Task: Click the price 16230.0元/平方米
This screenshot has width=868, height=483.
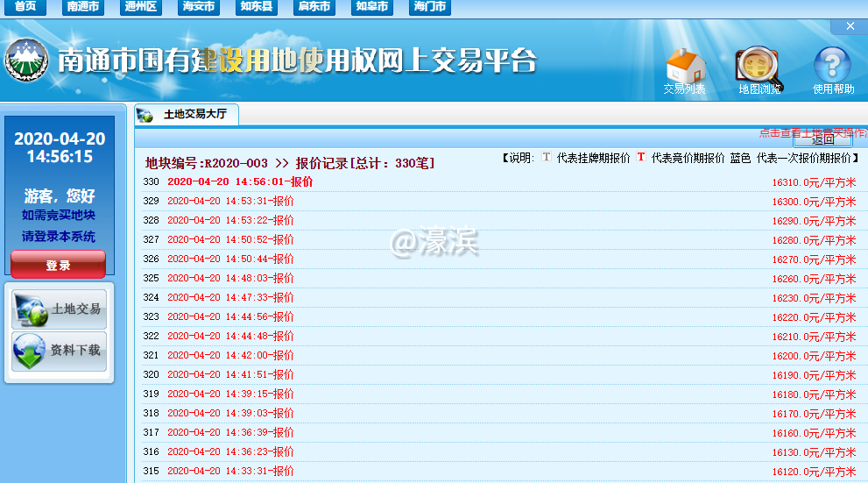Action: click(815, 299)
